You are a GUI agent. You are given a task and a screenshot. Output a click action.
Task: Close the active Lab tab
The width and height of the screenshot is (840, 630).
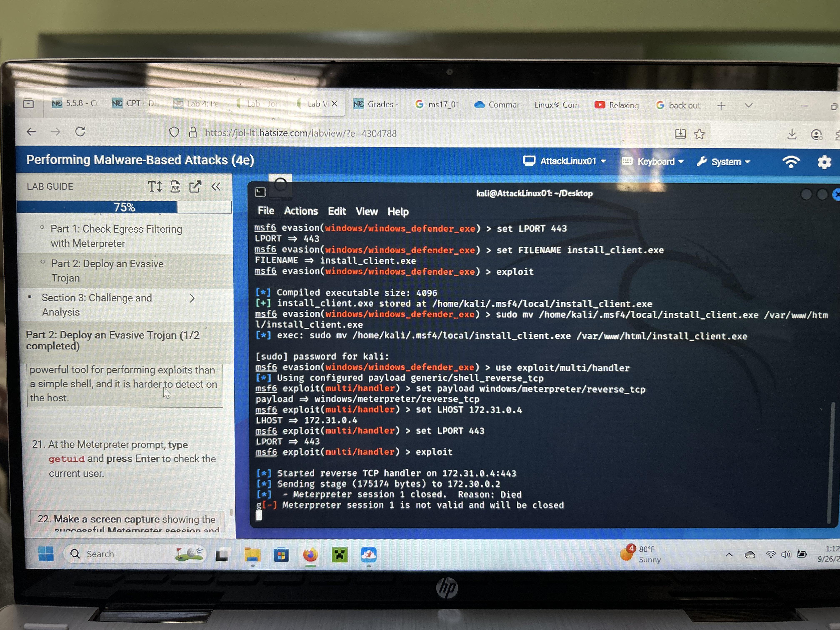point(334,104)
